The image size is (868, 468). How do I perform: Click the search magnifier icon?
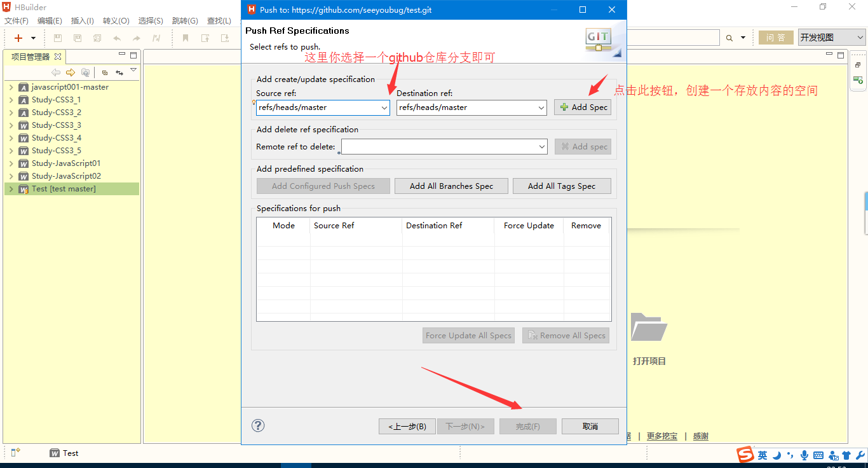click(729, 38)
